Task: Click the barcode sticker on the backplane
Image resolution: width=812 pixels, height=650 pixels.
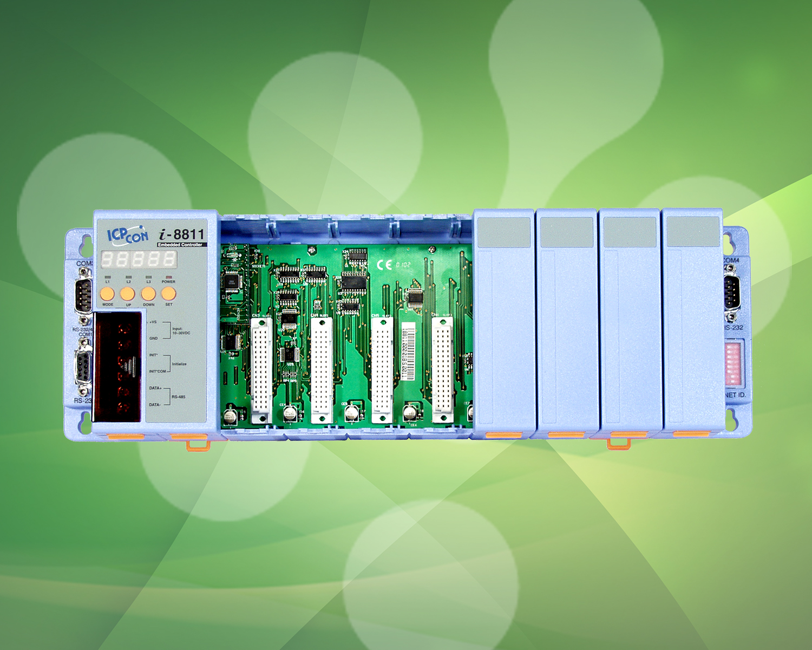Action: pos(409,353)
